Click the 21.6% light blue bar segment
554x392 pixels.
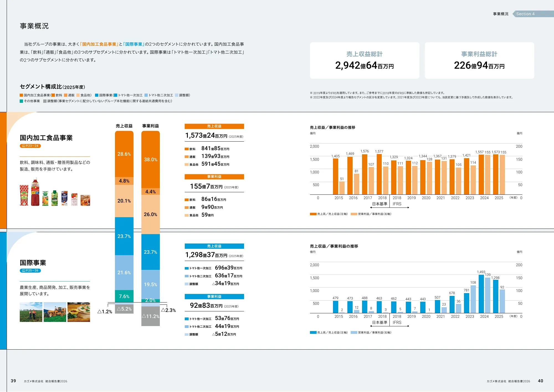tap(124, 273)
